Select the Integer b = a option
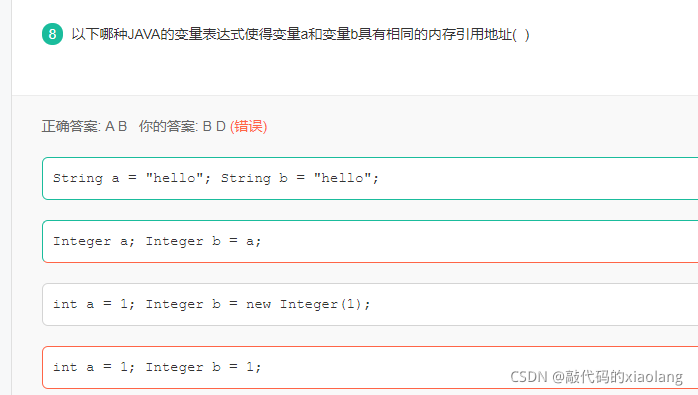 [370, 241]
